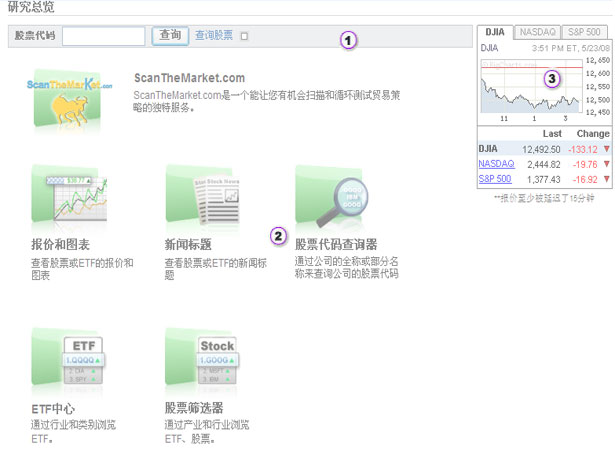This screenshot has height=471, width=615.
Task: Click the NASDAQ change value -19.76
Action: pyautogui.click(x=585, y=164)
